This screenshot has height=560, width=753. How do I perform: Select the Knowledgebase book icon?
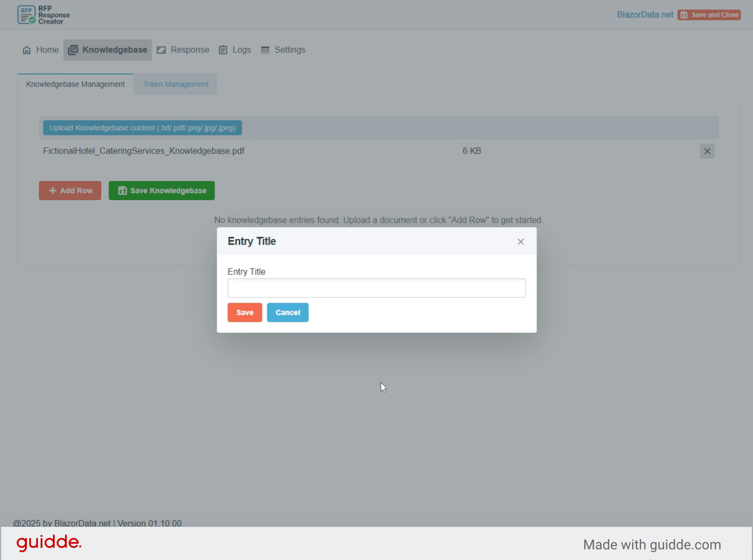73,50
